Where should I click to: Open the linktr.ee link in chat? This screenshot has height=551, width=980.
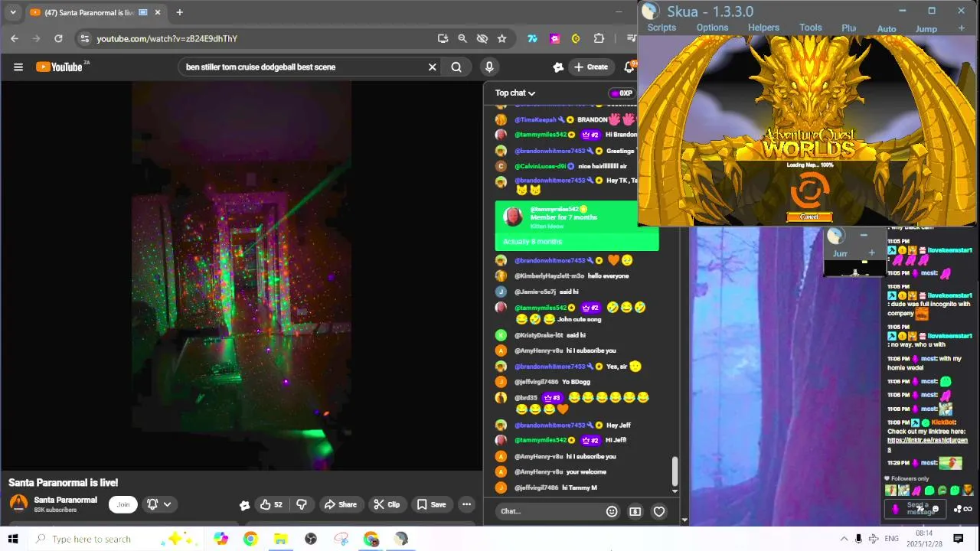[927, 444]
